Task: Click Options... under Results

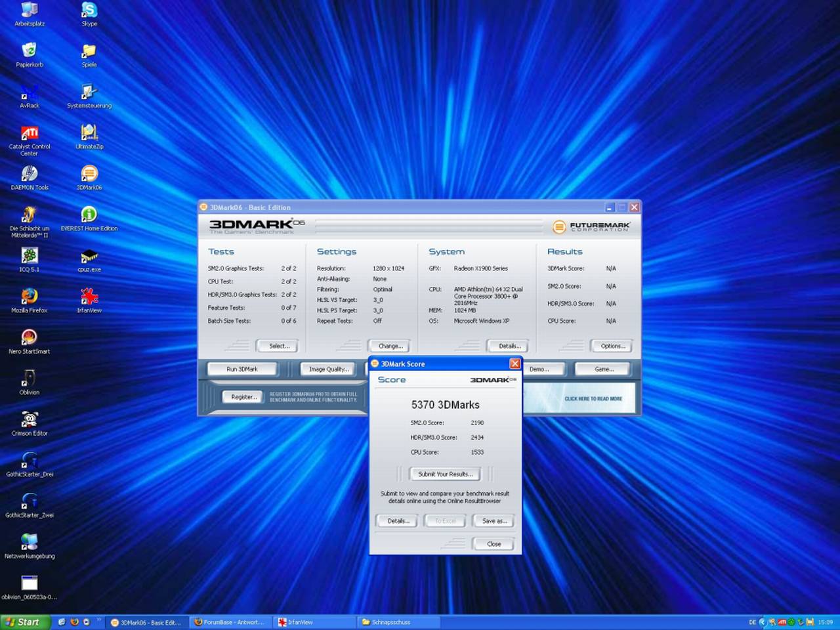Action: tap(612, 346)
